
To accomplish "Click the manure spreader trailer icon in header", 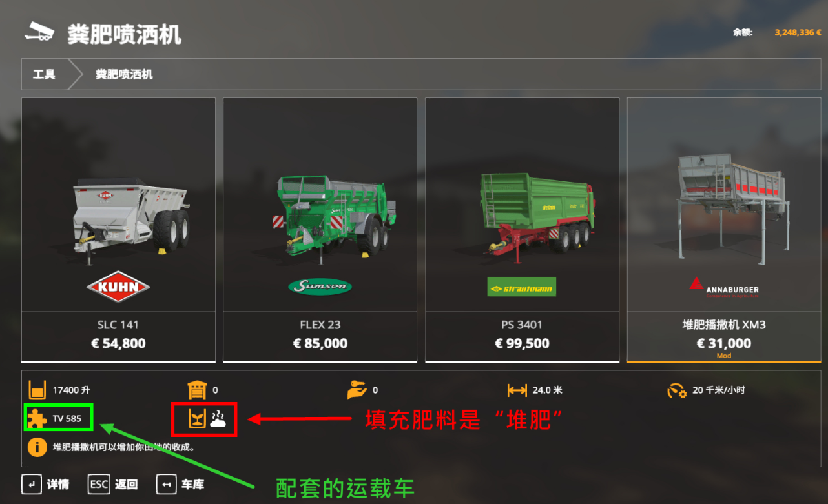I will tap(39, 32).
